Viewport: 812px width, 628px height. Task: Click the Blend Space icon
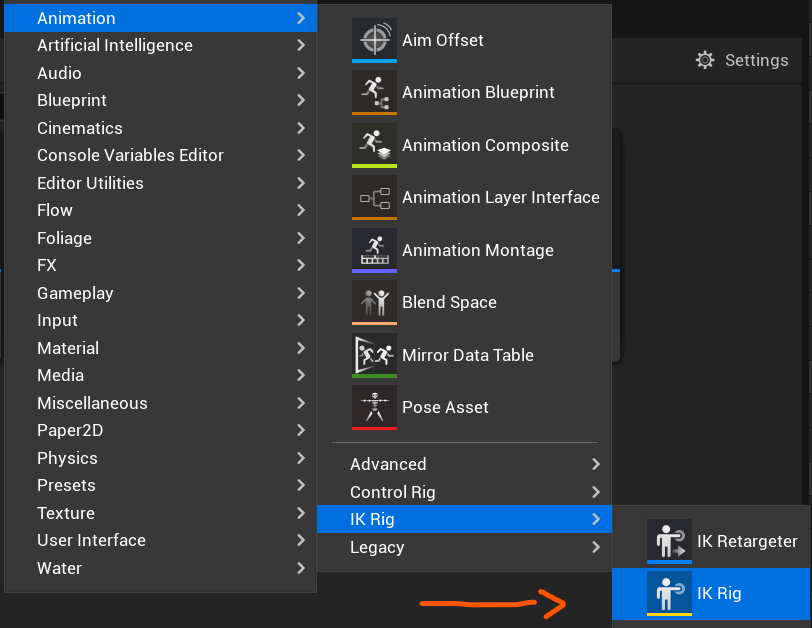[x=374, y=302]
